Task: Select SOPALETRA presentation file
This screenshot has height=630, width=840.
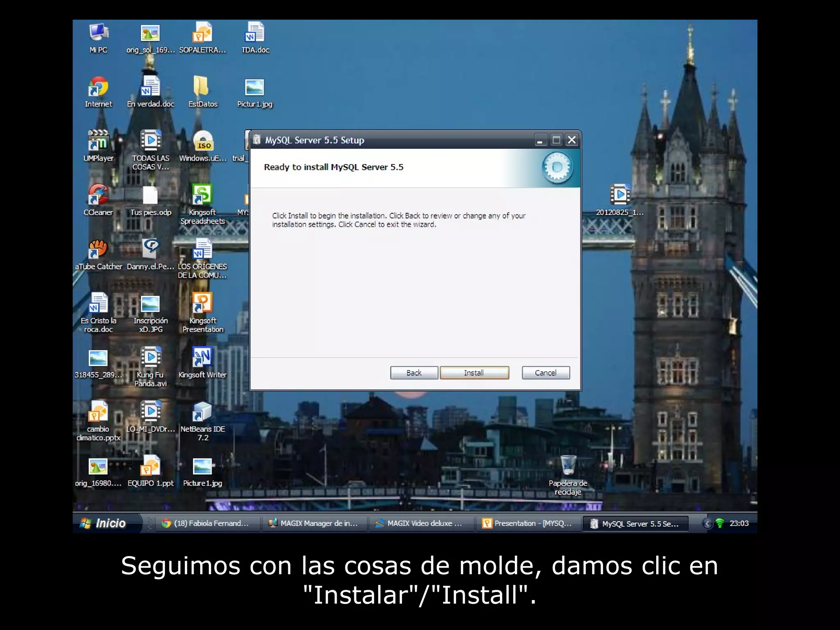Action: (203, 39)
